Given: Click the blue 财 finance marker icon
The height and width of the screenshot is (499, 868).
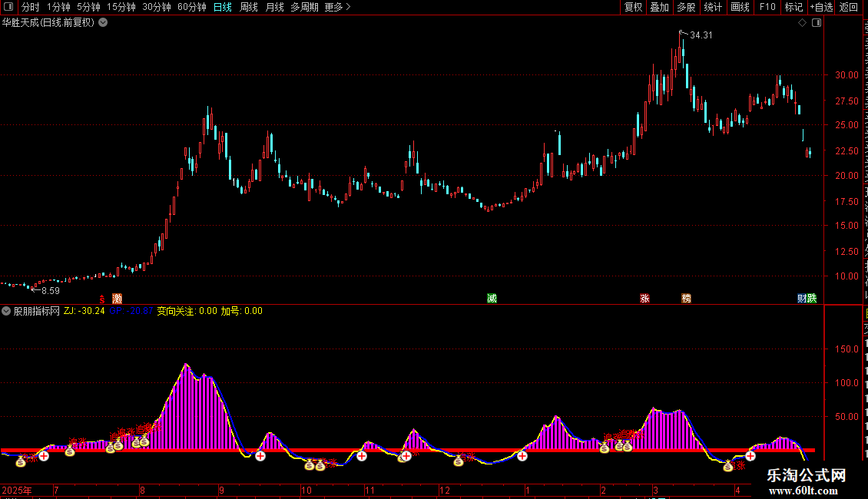Looking at the screenshot, I should coord(802,298).
